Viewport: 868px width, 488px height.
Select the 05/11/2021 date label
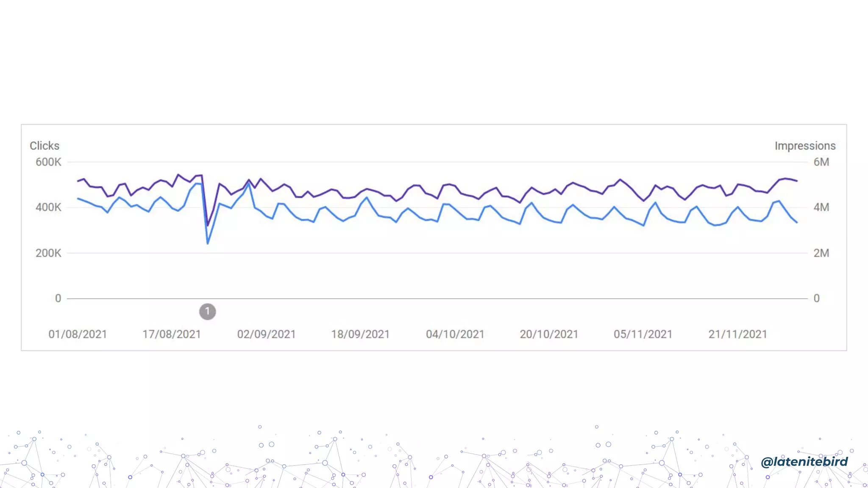point(643,335)
